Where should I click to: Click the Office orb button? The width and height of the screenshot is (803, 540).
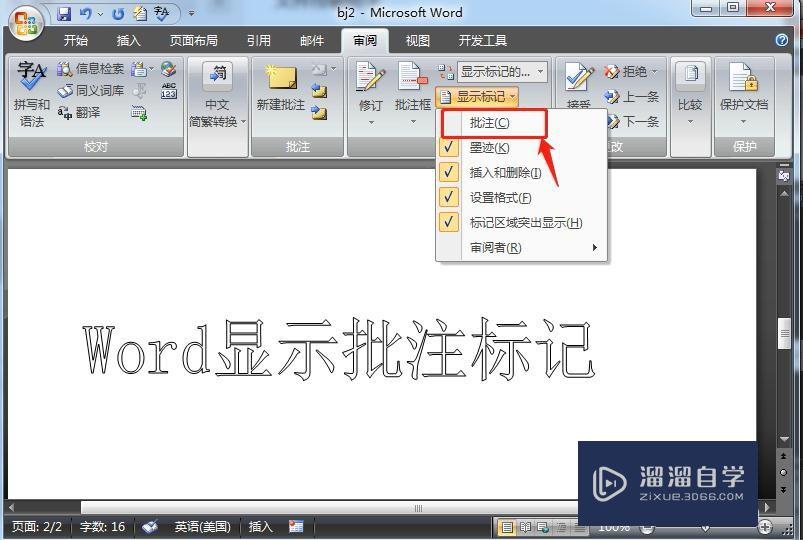(26, 23)
